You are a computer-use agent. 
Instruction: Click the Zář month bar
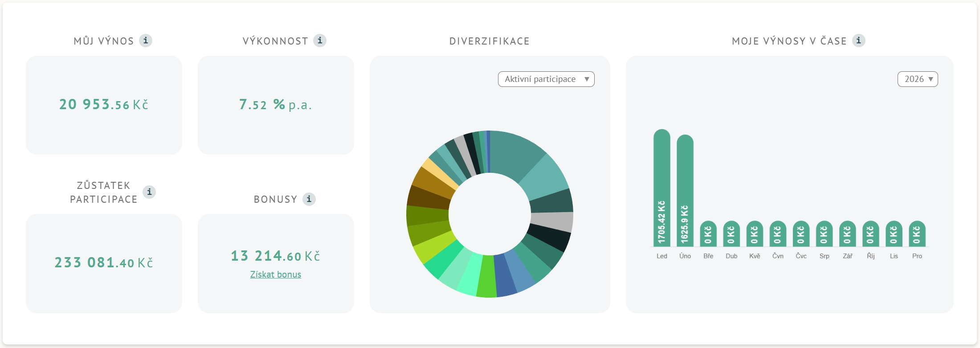847,234
